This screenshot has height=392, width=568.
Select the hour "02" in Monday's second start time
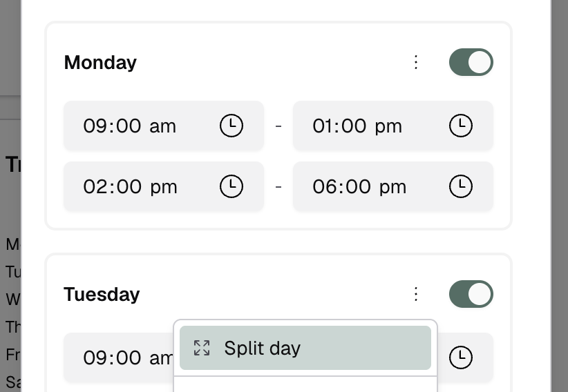[93, 187]
